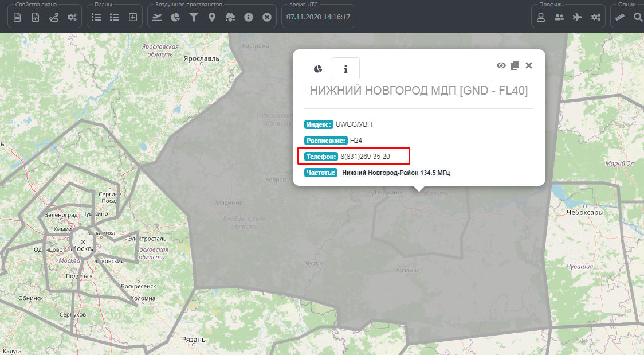The width and height of the screenshot is (644, 355).
Task: Open the airspace filter funnel
Action: click(194, 17)
